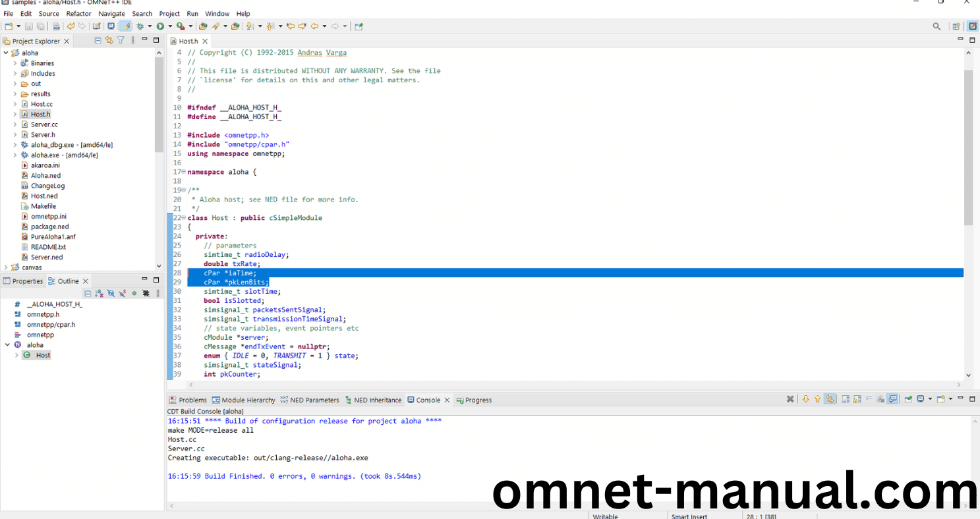Click the green Run button in toolbar
The height and width of the screenshot is (519, 980).
coord(160,26)
